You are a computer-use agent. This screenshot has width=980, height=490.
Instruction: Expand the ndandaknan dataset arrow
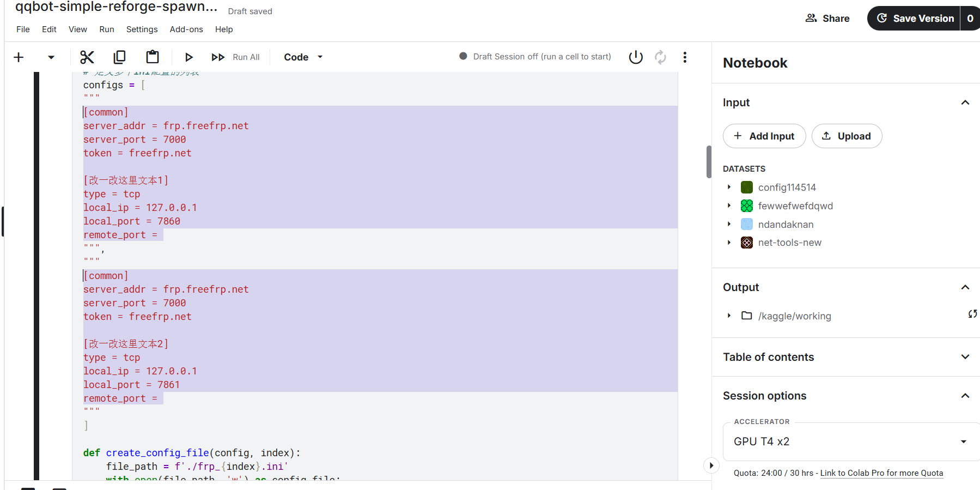coord(729,224)
